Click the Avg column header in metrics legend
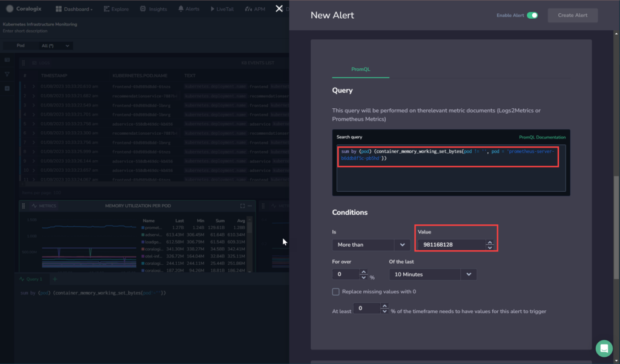The height and width of the screenshot is (364, 620). pyautogui.click(x=241, y=221)
